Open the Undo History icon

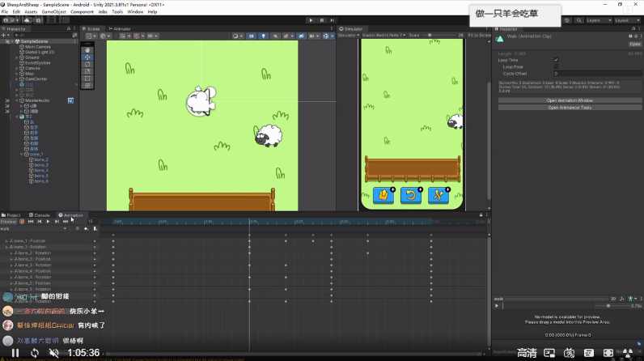[x=567, y=20]
